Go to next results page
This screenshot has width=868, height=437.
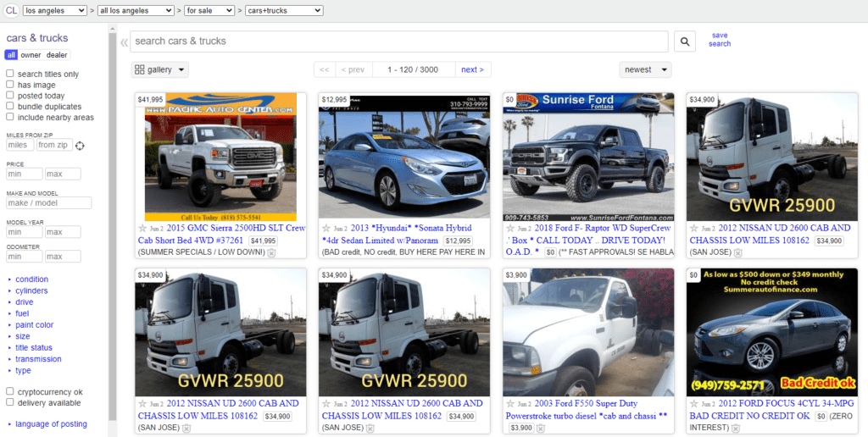pos(473,69)
